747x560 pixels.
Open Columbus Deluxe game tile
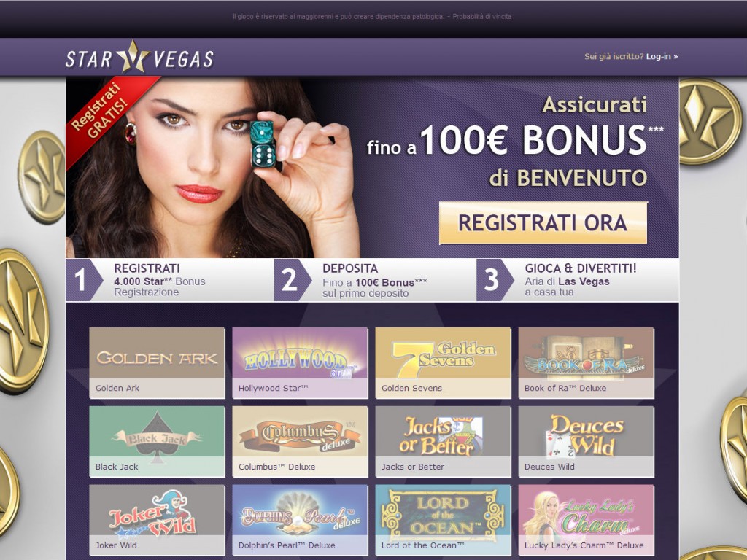[300, 441]
